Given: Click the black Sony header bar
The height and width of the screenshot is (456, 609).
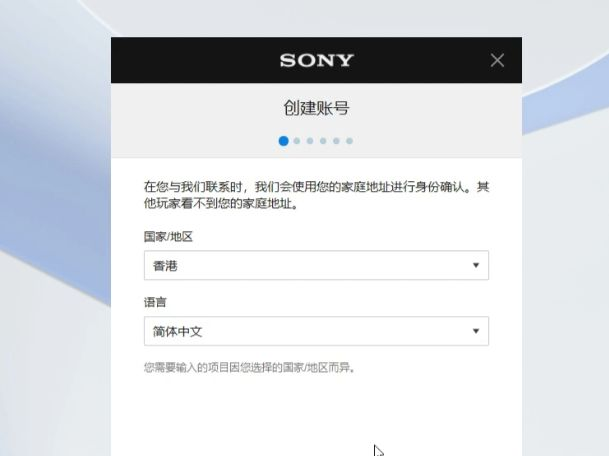Looking at the screenshot, I should [x=316, y=60].
